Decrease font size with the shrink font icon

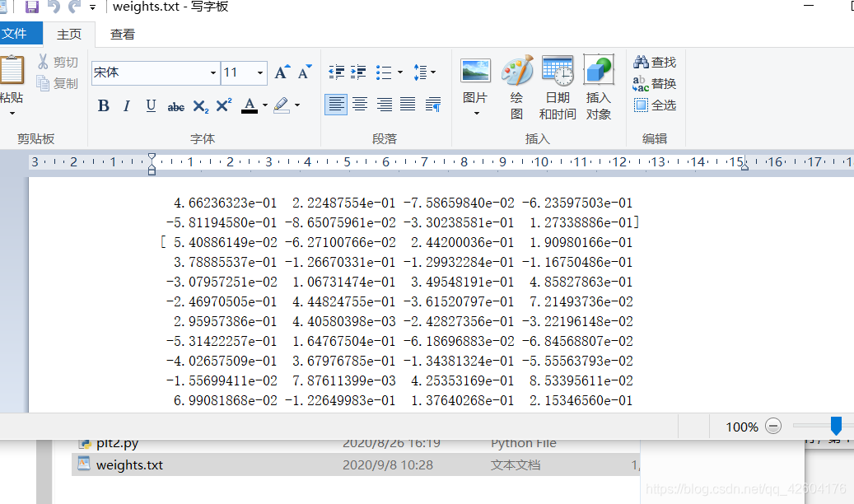[x=305, y=72]
